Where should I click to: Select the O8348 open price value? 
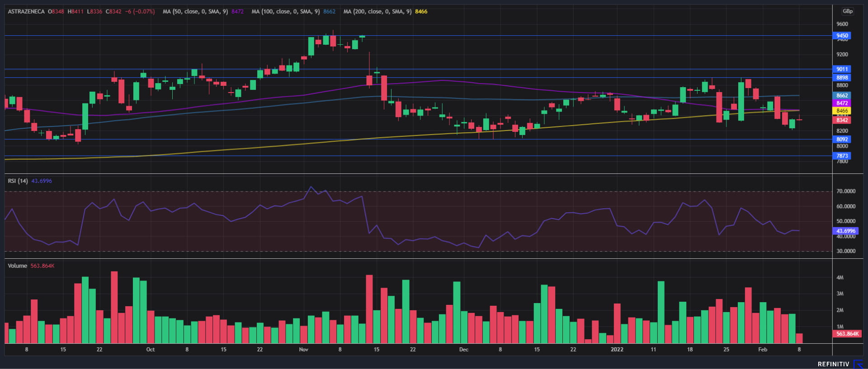tap(56, 12)
